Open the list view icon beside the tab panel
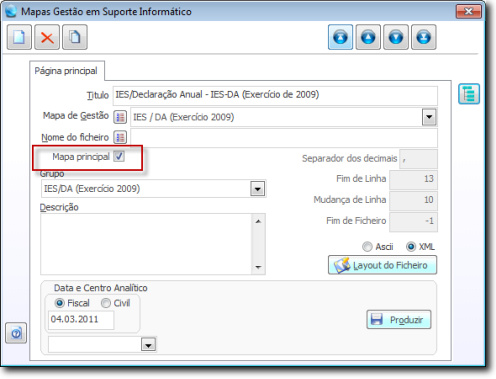496x379 pixels. tap(469, 94)
